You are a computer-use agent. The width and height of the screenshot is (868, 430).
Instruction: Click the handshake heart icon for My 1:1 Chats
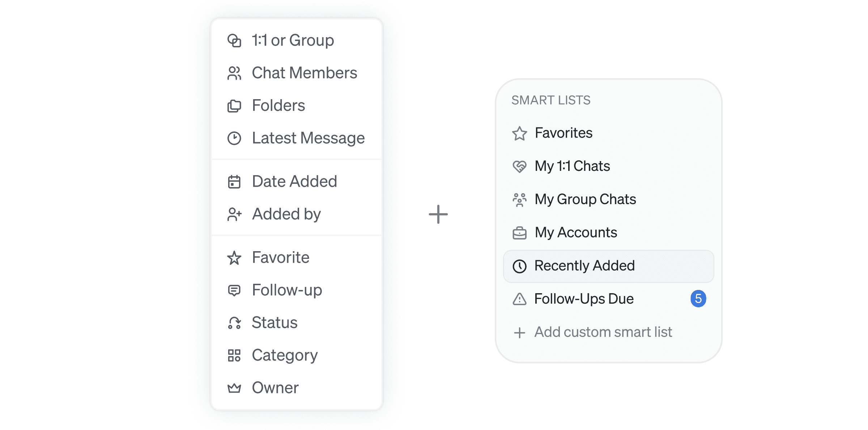519,166
